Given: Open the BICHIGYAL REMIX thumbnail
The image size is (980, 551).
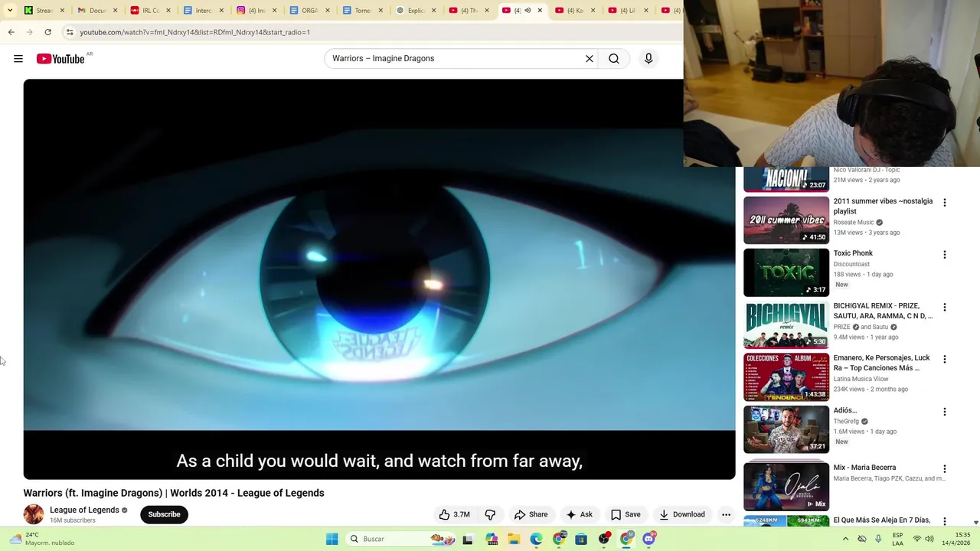Looking at the screenshot, I should [x=786, y=324].
